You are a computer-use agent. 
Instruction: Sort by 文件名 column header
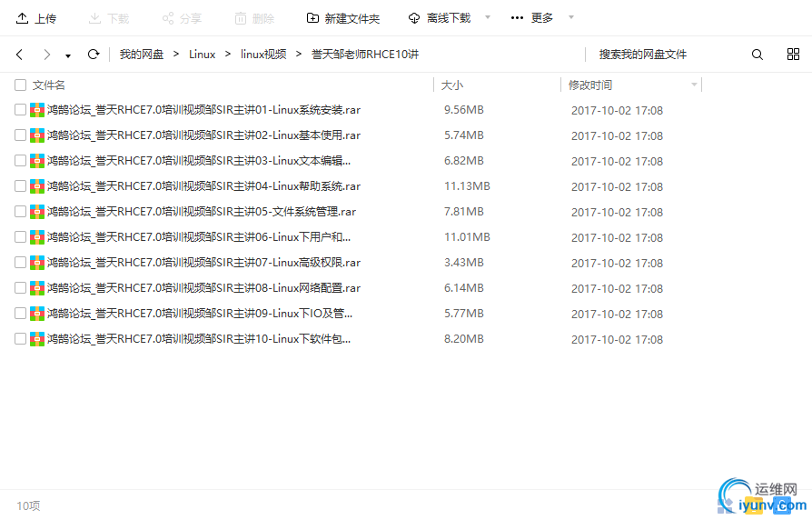click(49, 85)
